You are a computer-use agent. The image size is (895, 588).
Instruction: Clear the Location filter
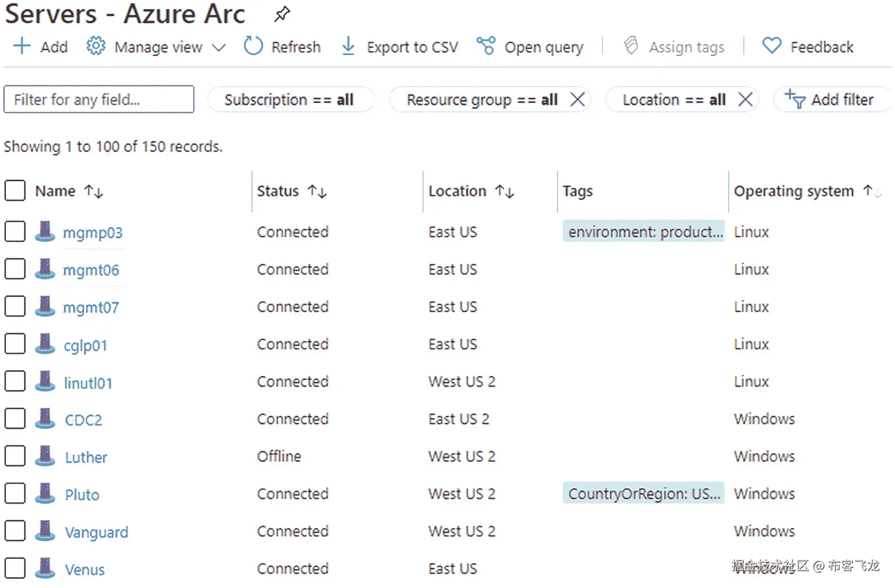[746, 99]
